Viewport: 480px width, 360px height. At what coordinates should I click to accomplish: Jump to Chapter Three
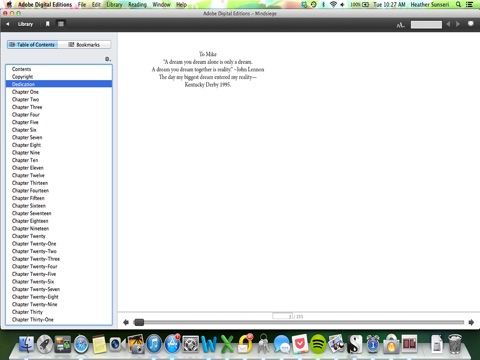pyautogui.click(x=59, y=107)
